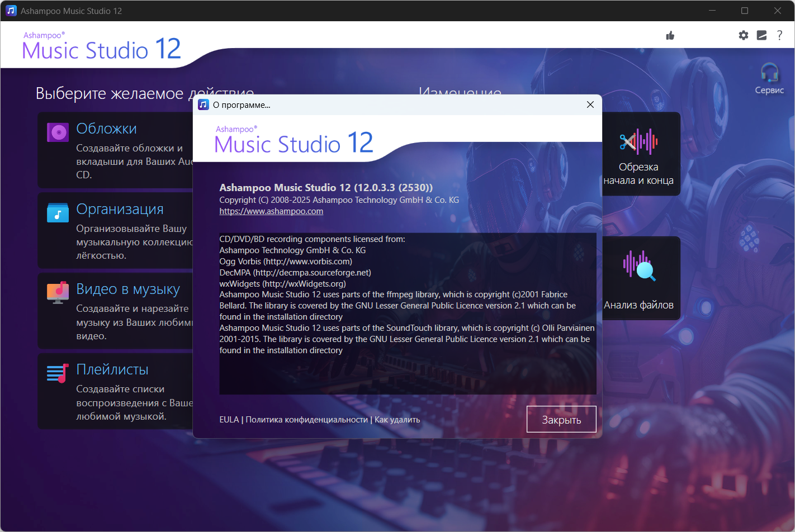Click the Обрезка начала и конца label
795x532 pixels.
point(638,174)
